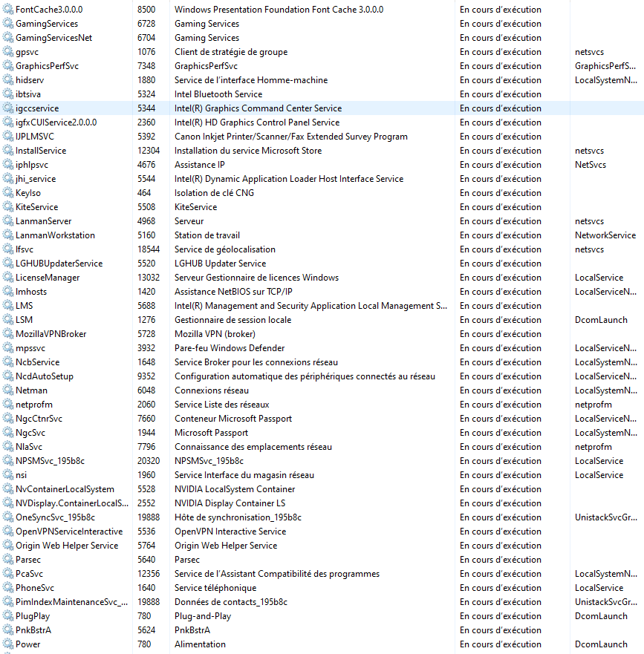Image resolution: width=644 pixels, height=654 pixels.
Task: Click PID 20320 in the list
Action: click(x=149, y=461)
